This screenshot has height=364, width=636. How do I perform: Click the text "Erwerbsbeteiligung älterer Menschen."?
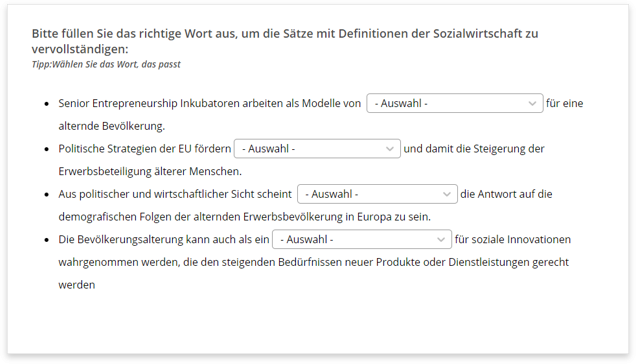[150, 171]
